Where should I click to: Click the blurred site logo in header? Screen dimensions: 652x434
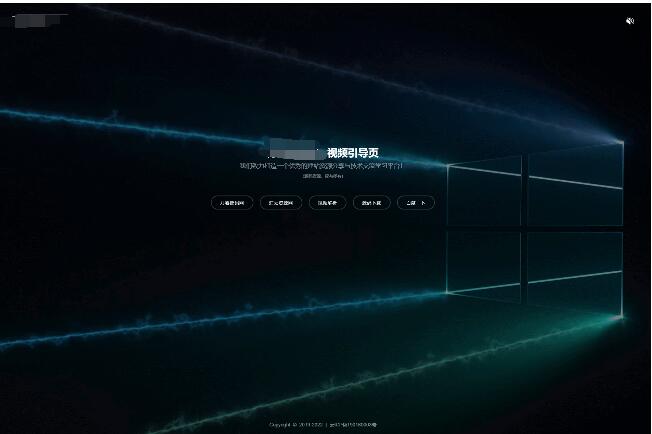(40, 19)
